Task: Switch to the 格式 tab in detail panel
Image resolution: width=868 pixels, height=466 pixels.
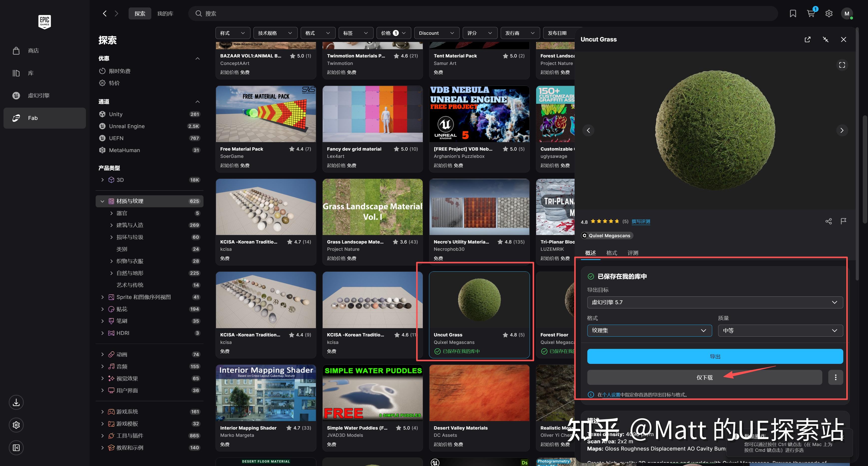Action: pos(612,253)
